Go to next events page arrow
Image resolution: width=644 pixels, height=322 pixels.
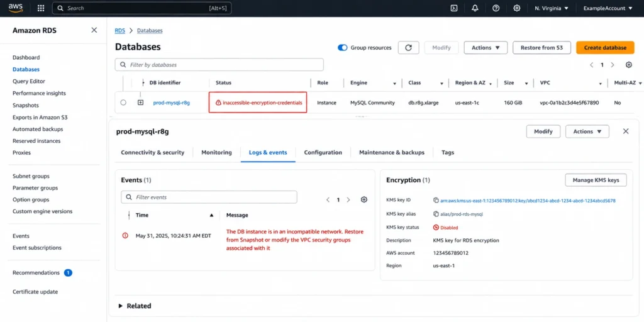[348, 199]
